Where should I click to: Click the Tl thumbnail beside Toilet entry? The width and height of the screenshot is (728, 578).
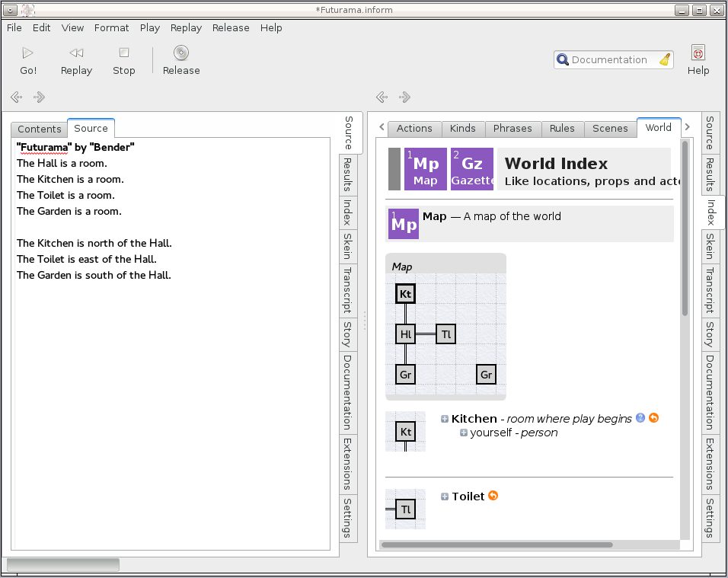tap(405, 509)
